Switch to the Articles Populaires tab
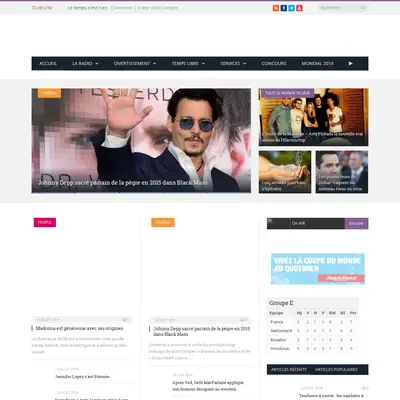400x400 pixels. [x=336, y=370]
